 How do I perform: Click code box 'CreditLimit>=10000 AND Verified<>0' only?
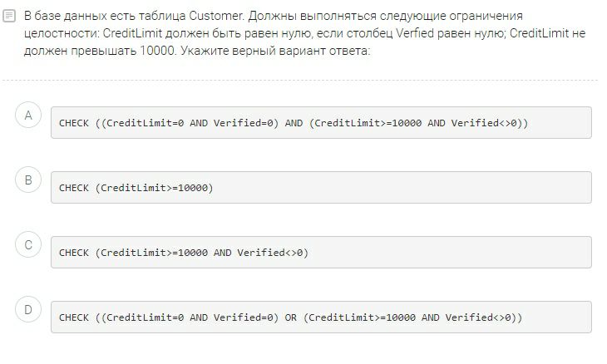tap(321, 252)
